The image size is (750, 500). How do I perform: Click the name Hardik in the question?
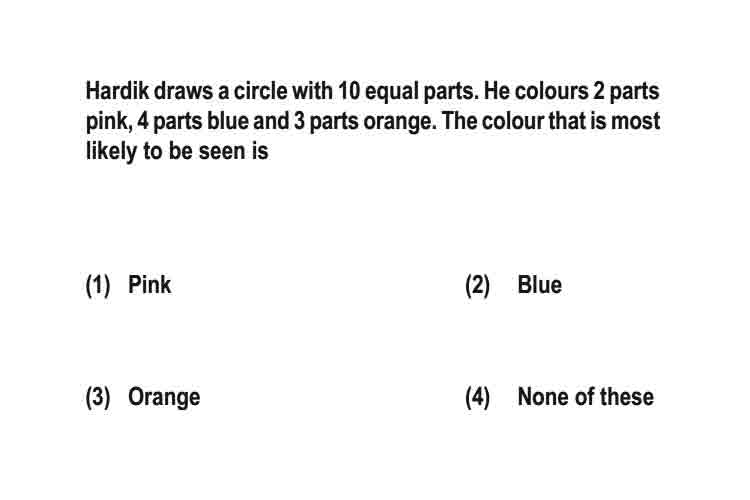[x=118, y=91]
